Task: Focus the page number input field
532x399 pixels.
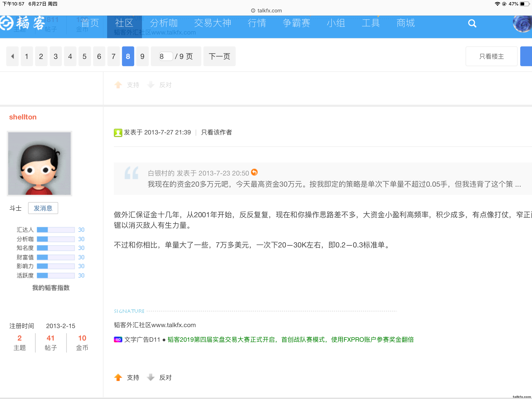Action: [166, 56]
